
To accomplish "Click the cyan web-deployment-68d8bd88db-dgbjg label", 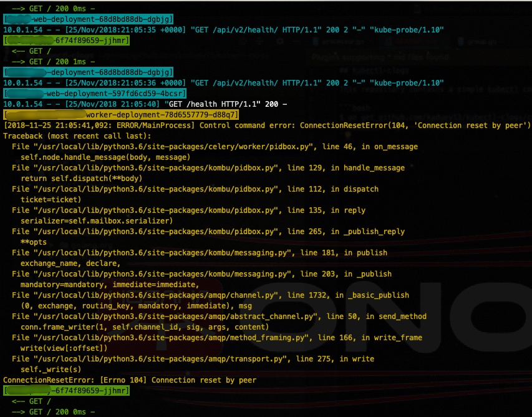I will [88, 19].
